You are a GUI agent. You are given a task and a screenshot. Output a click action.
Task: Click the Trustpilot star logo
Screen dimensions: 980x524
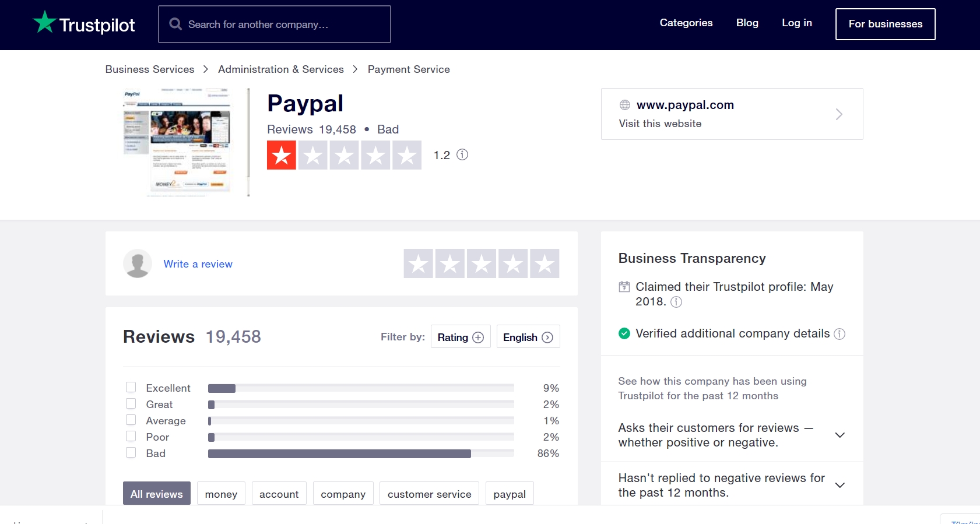point(44,23)
